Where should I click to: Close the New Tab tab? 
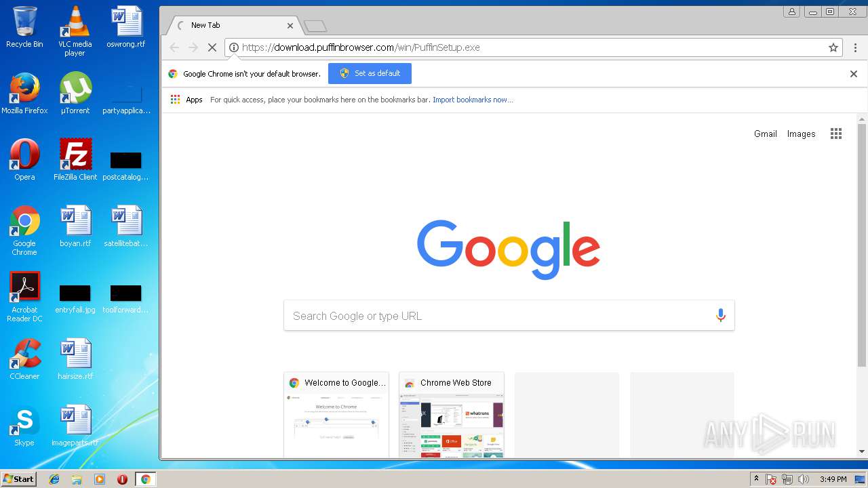coord(290,26)
